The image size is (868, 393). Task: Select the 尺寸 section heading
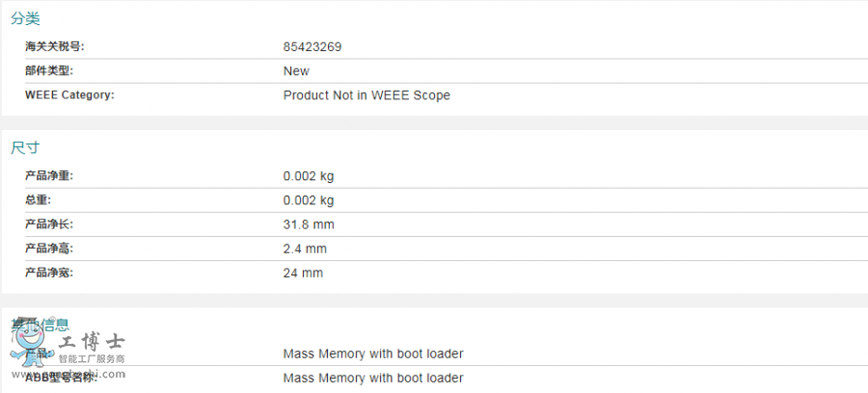[25, 147]
